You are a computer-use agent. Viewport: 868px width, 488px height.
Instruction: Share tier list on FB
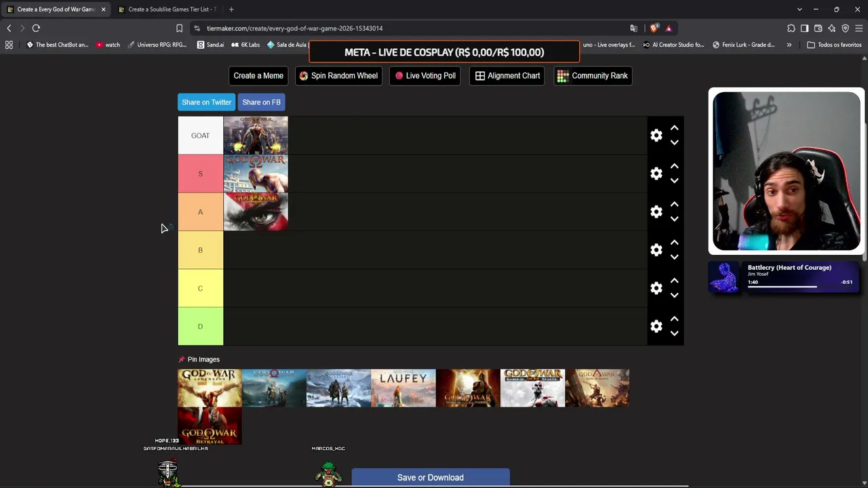click(261, 102)
